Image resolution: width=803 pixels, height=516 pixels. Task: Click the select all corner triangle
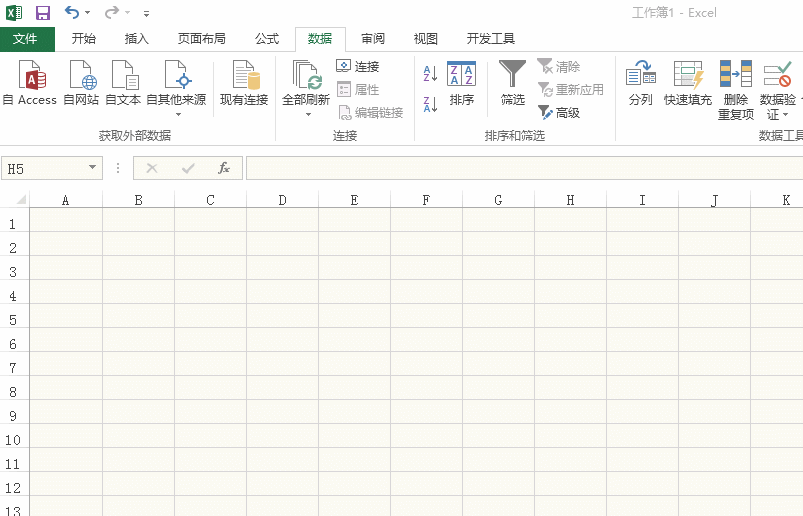[x=21, y=199]
